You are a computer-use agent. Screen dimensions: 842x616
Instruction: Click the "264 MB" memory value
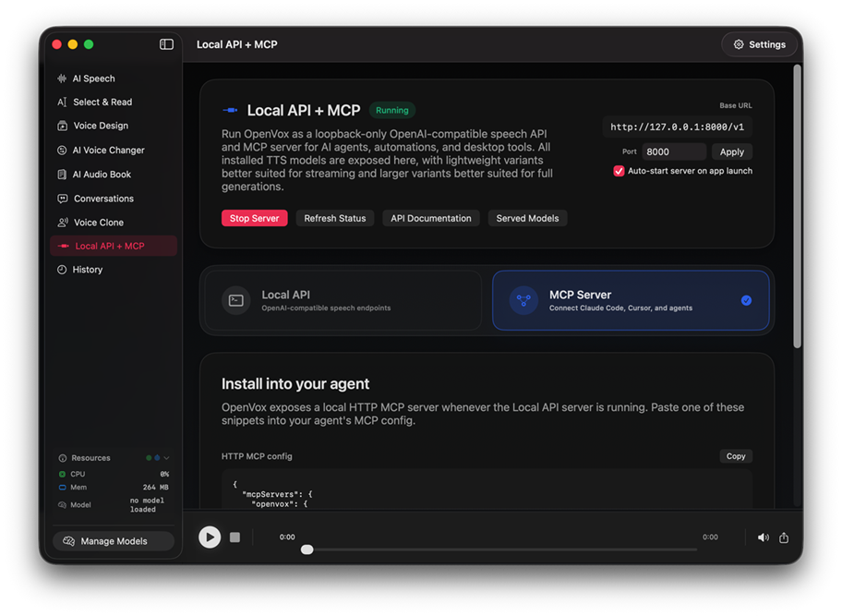[156, 488]
